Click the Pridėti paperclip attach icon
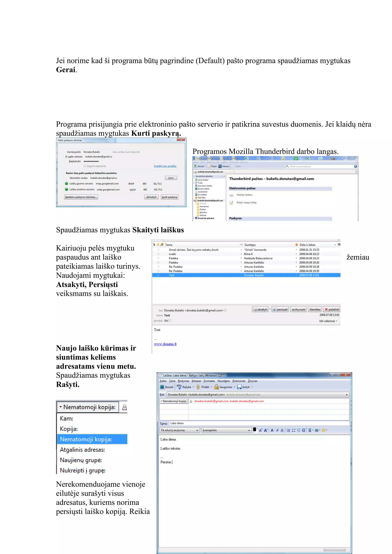 coord(198,387)
